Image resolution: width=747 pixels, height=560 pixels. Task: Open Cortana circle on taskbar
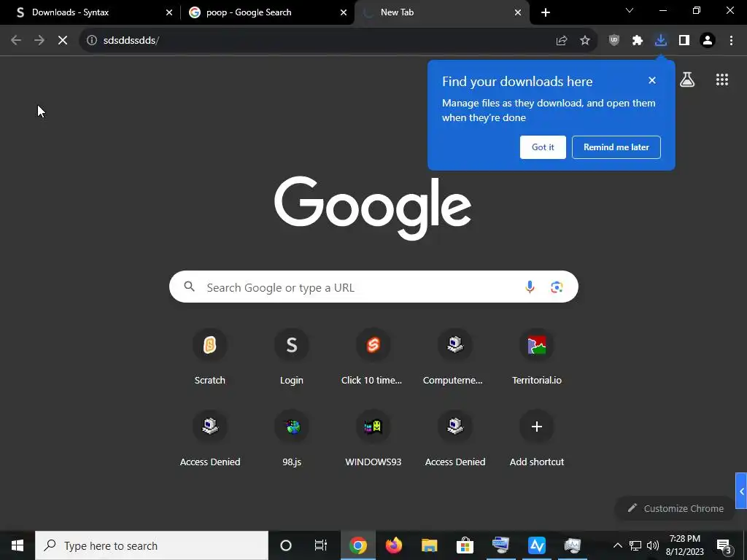click(x=286, y=545)
